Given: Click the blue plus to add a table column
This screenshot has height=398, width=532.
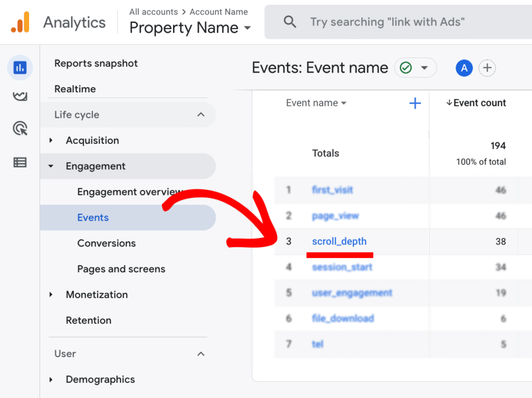Looking at the screenshot, I should [x=415, y=103].
